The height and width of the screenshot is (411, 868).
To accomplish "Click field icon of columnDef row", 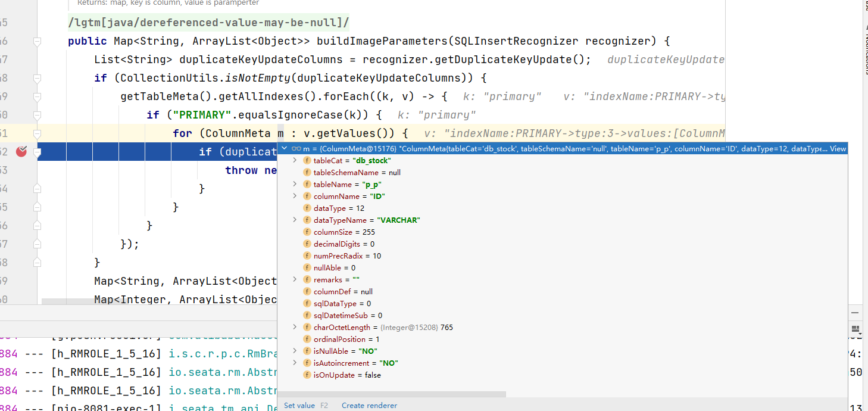I will (307, 292).
